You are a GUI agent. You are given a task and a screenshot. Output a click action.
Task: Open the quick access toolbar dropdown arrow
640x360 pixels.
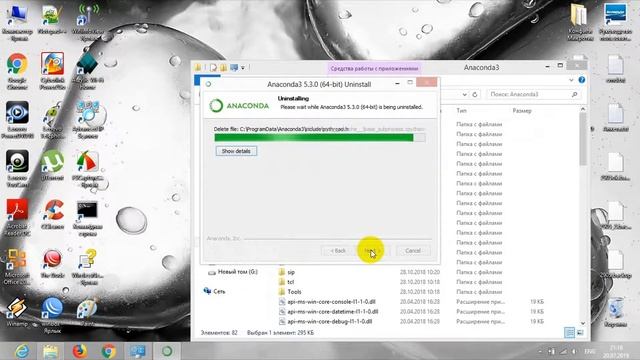tap(243, 67)
